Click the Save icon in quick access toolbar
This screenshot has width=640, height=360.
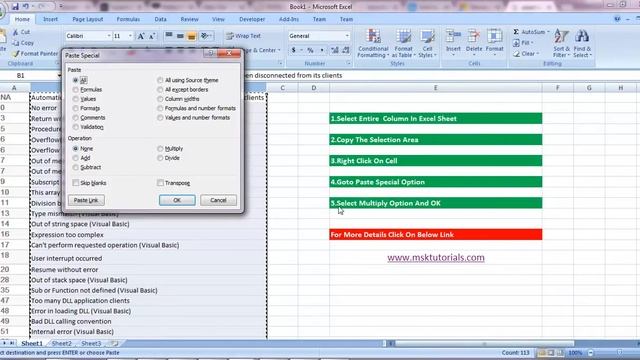[x=15, y=7]
